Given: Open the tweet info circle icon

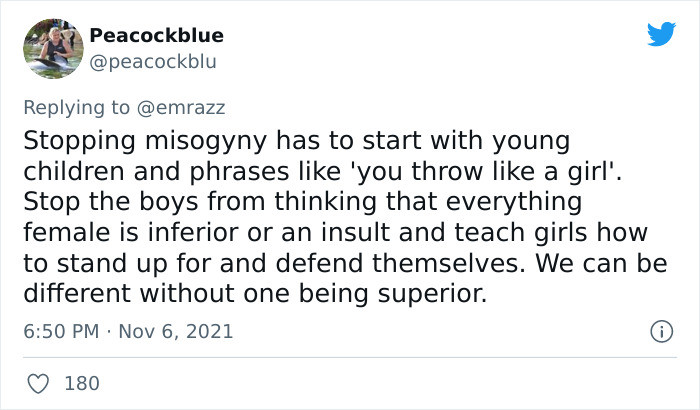Looking at the screenshot, I should tap(660, 330).
